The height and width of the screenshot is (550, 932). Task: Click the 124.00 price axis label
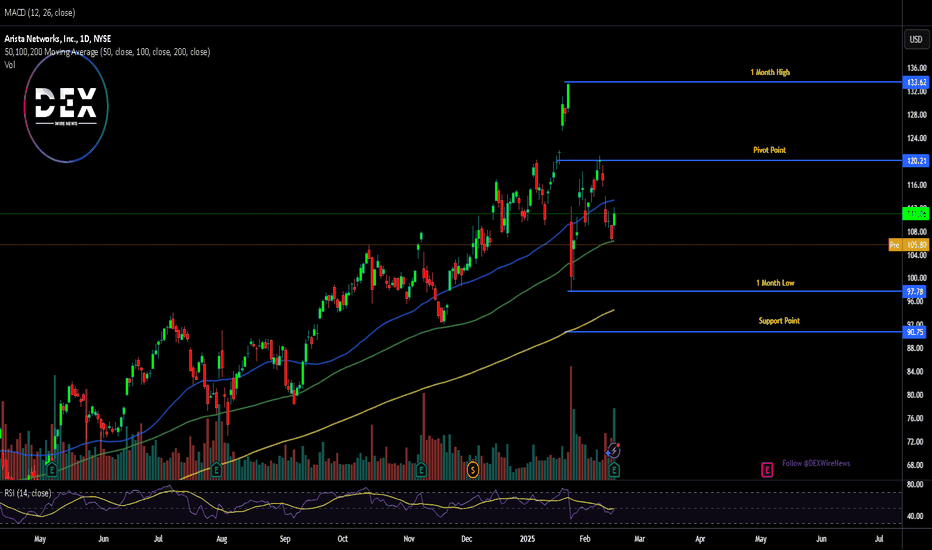(917, 138)
